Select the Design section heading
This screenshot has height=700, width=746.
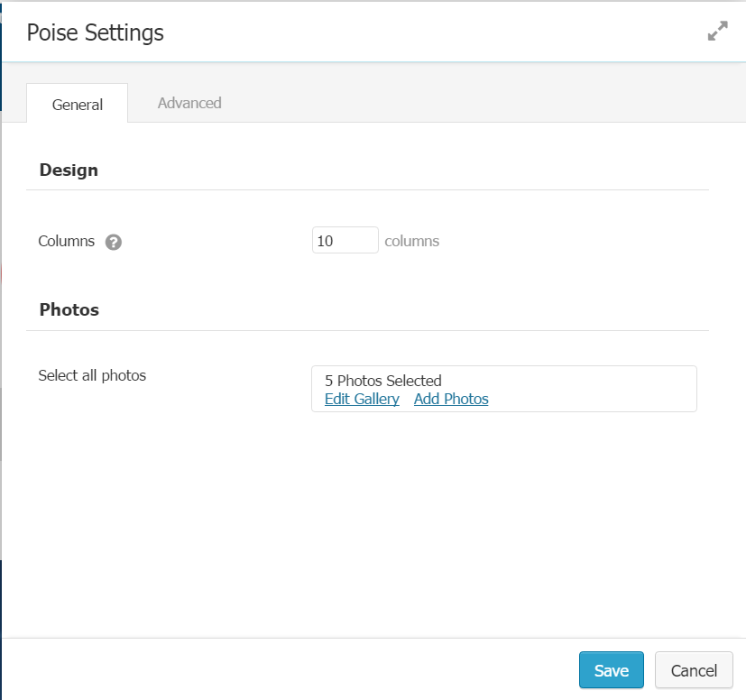pyautogui.click(x=69, y=170)
